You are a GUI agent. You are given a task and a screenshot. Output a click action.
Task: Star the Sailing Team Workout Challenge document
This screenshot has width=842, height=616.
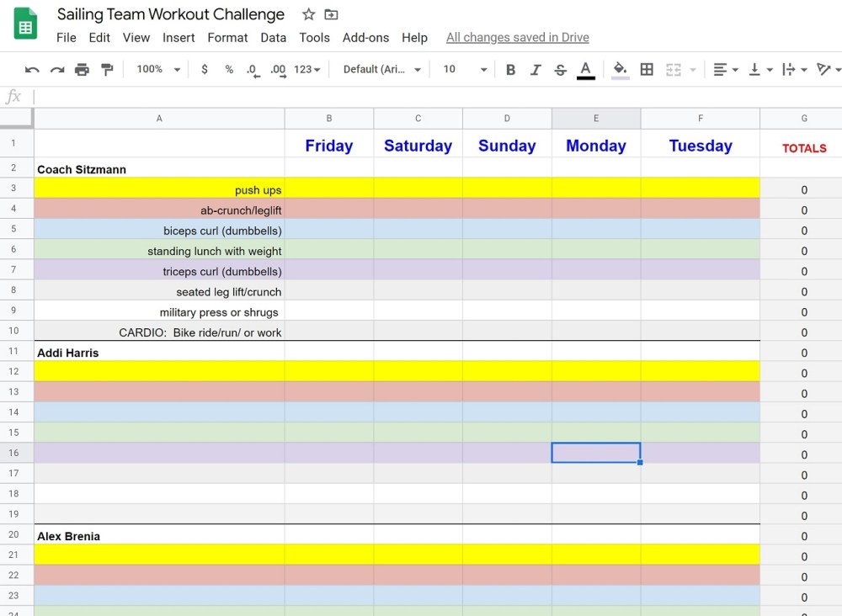tap(308, 14)
